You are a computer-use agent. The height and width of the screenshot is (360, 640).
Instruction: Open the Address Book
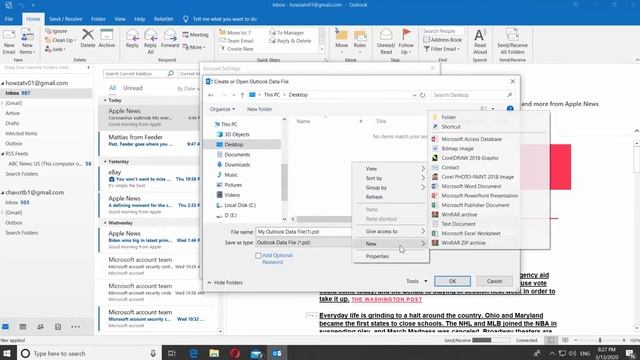point(443,40)
